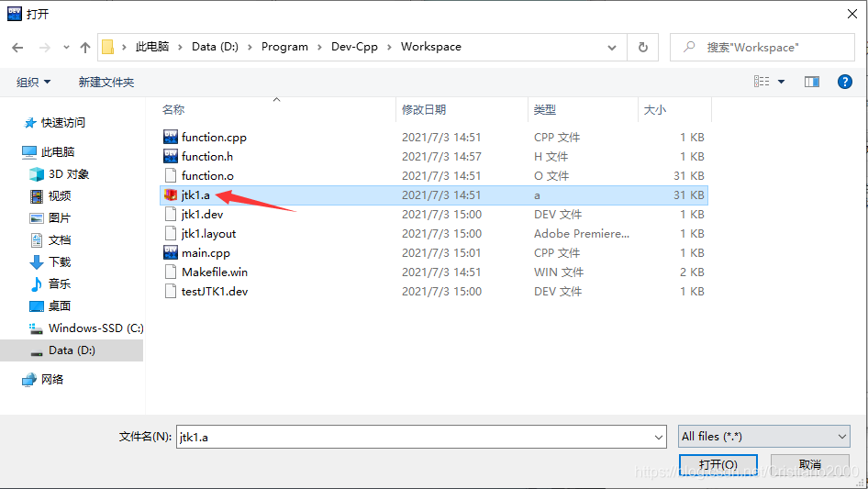
Task: Click the function.cpp Dev-C++ file icon
Action: (171, 136)
